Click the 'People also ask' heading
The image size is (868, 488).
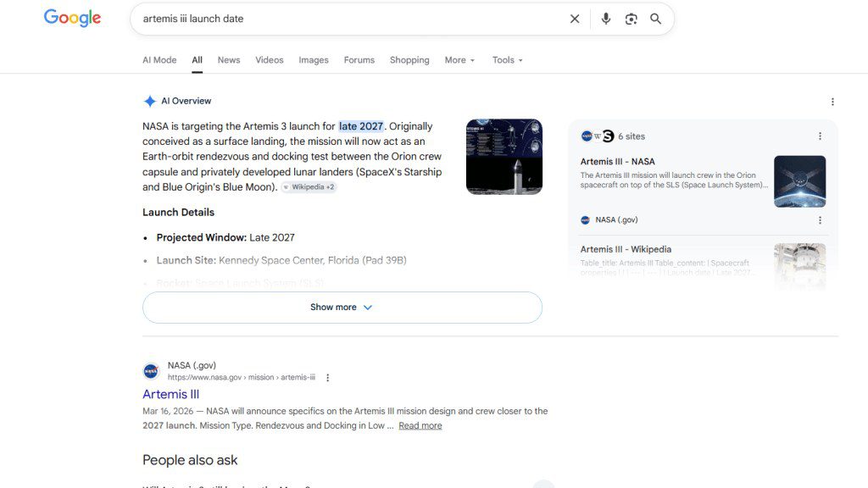coord(190,460)
